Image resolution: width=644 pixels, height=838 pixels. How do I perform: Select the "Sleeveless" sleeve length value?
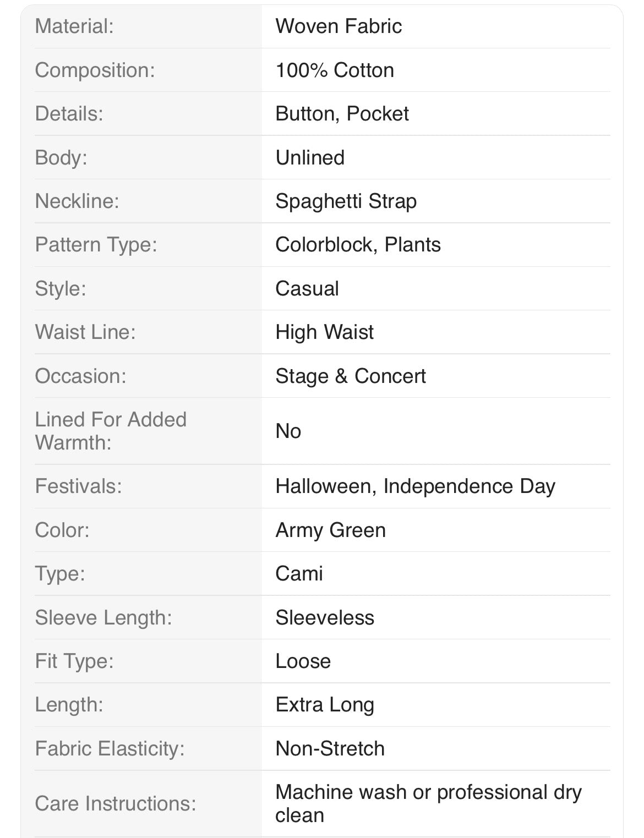(x=325, y=617)
